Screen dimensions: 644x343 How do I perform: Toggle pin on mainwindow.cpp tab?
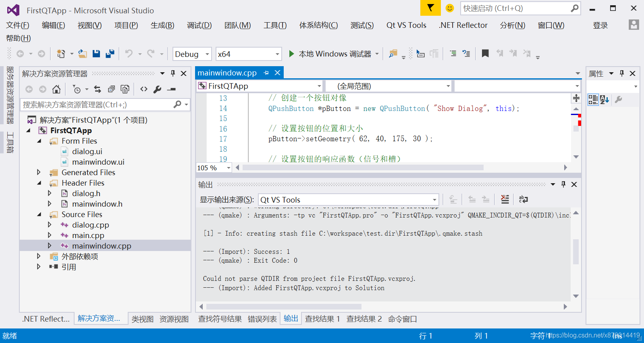click(266, 73)
